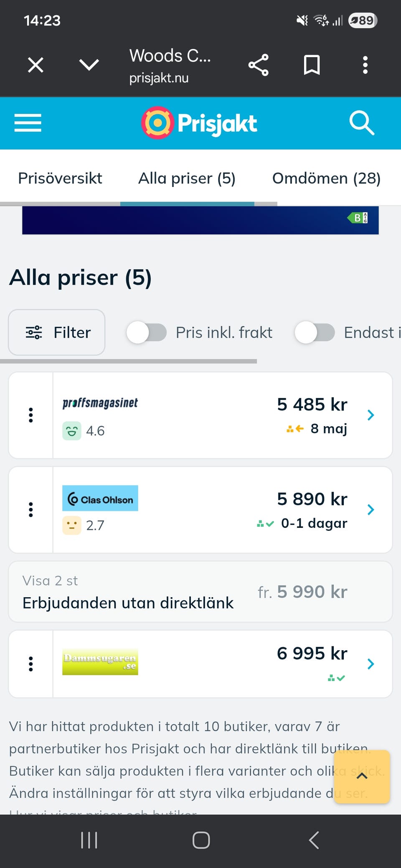Tap the Android home navigation button
Screen dimensions: 401x868
coord(201,840)
